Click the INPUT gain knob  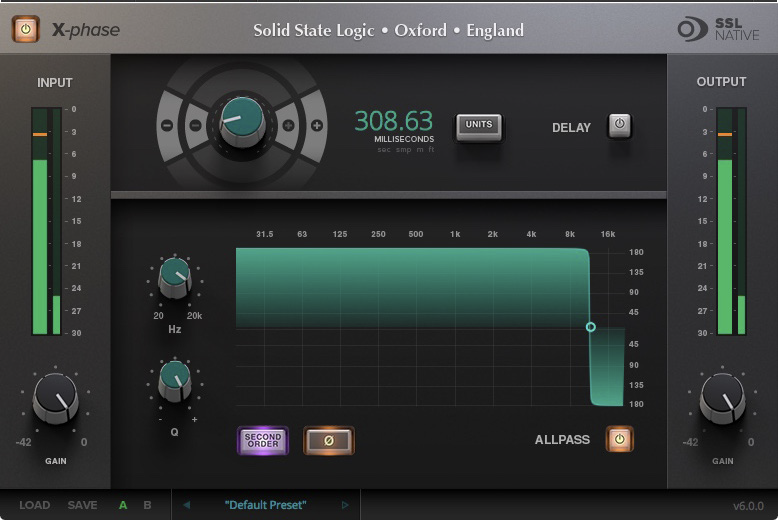56,398
